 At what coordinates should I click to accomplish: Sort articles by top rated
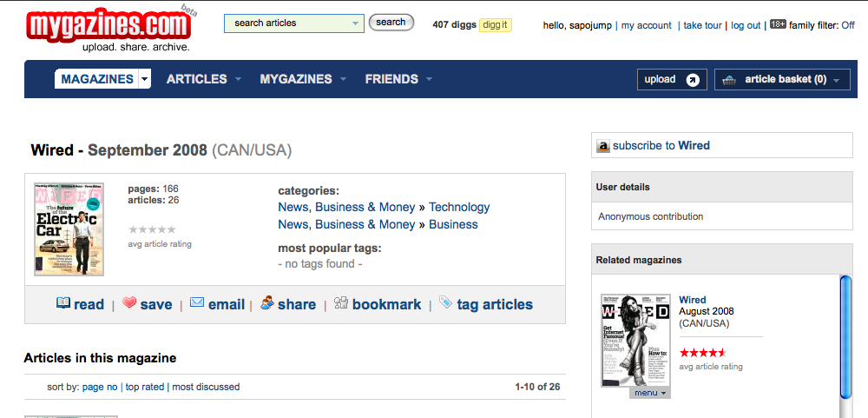coord(145,387)
